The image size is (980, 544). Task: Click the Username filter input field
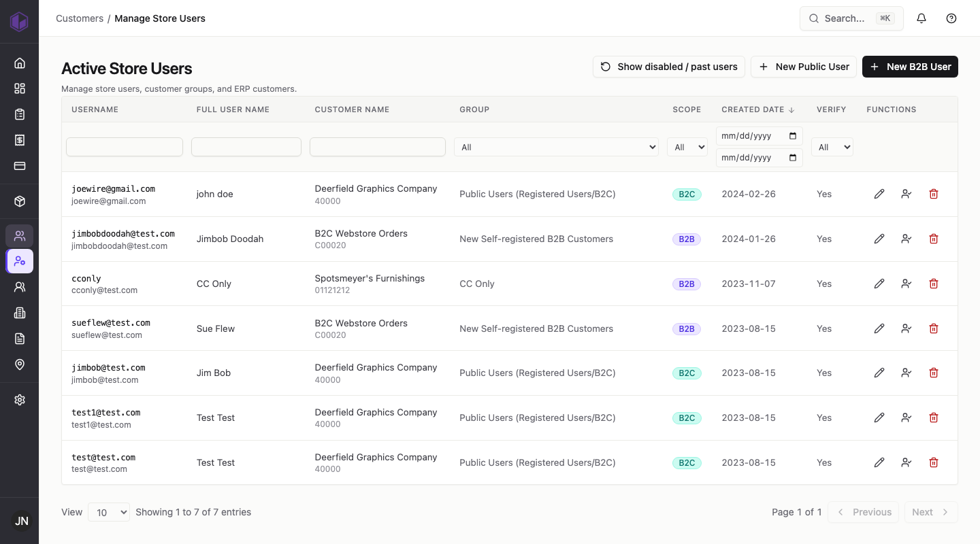pyautogui.click(x=125, y=147)
